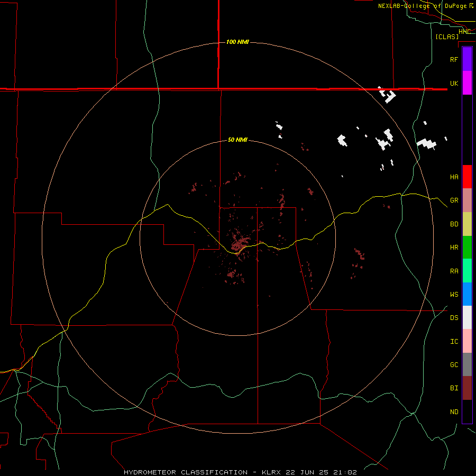Click the IC pink legend swatch
Image resolution: width=476 pixels, height=476 pixels.
[467, 341]
